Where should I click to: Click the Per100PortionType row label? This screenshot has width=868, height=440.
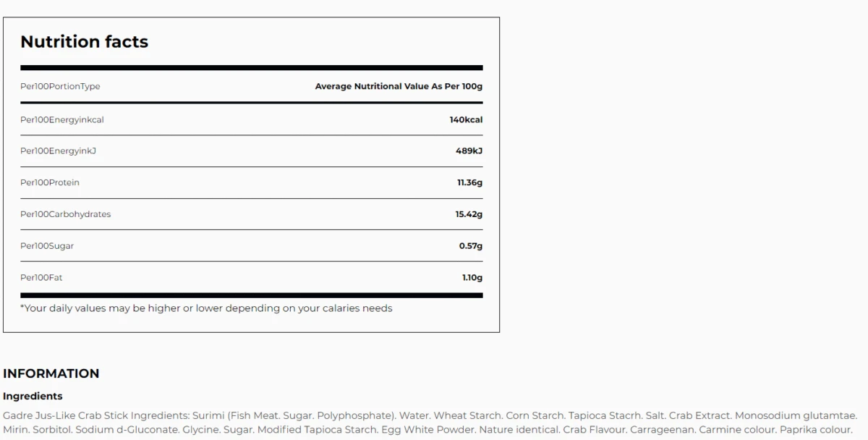[60, 87]
